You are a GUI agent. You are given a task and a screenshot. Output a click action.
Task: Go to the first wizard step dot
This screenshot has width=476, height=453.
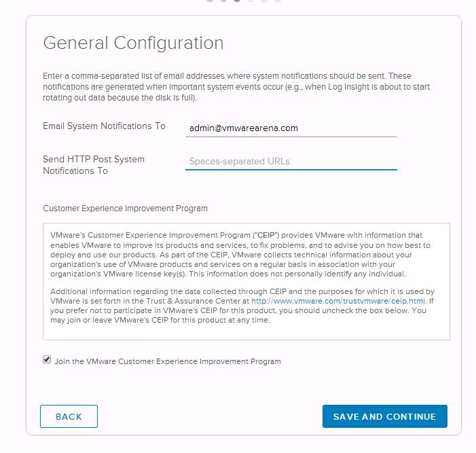coord(209,1)
